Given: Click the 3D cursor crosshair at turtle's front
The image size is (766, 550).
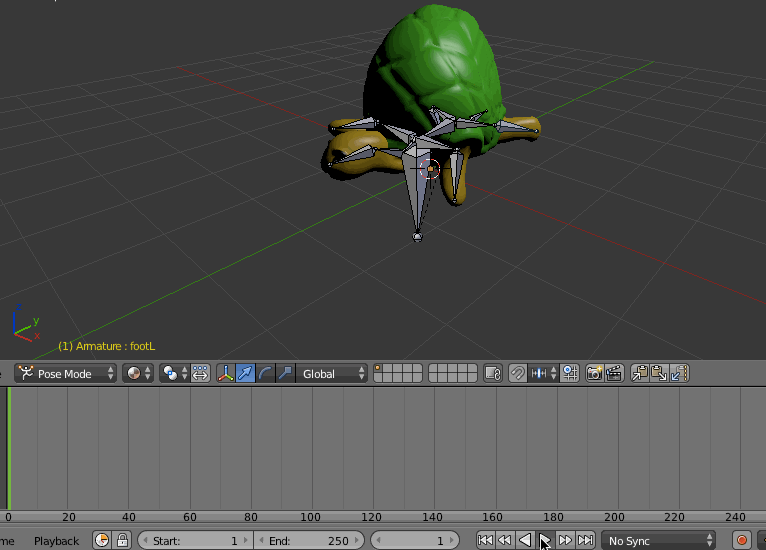Looking at the screenshot, I should (430, 169).
